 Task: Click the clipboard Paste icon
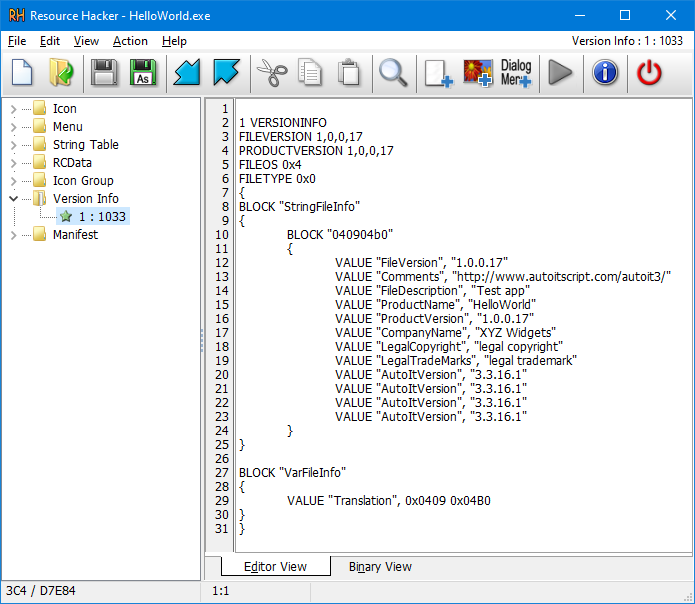point(349,72)
